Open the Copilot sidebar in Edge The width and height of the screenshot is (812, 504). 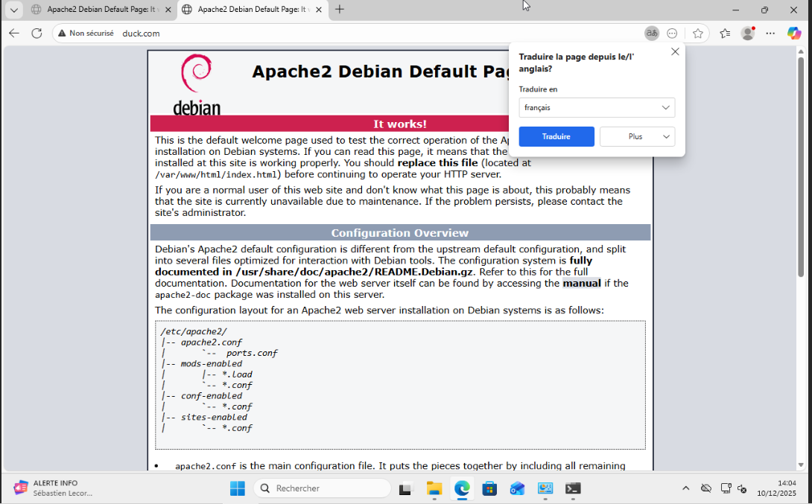coord(794,33)
